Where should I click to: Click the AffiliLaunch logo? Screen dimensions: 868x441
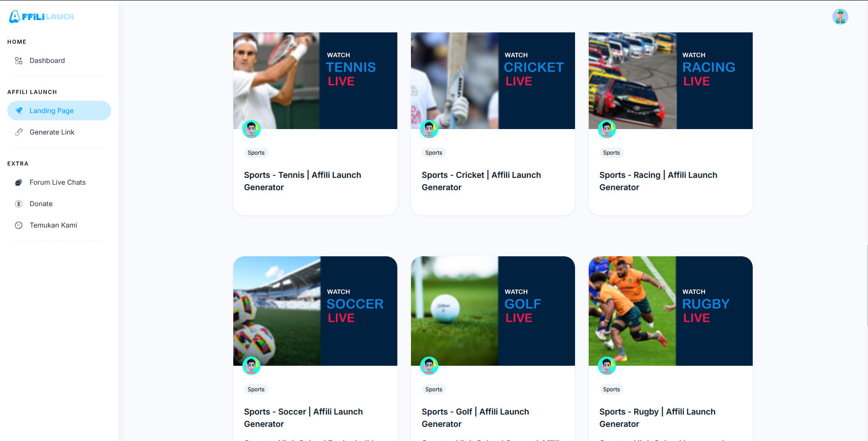pyautogui.click(x=41, y=17)
